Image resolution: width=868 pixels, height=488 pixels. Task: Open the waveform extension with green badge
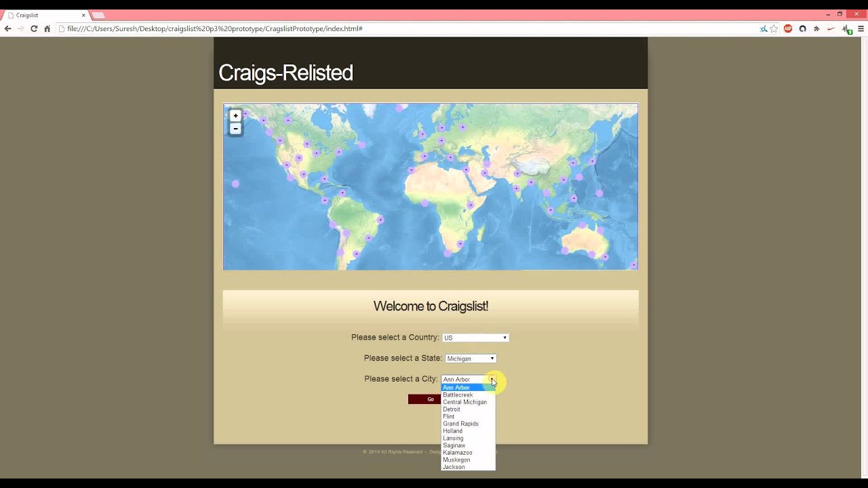pyautogui.click(x=846, y=29)
